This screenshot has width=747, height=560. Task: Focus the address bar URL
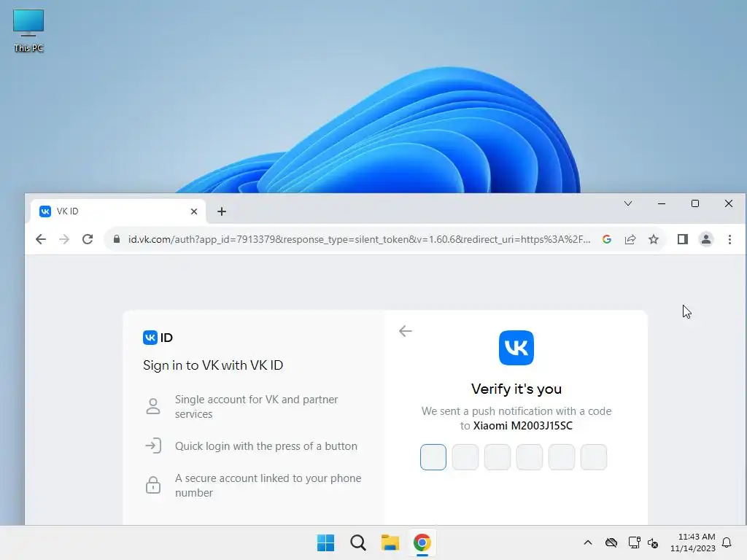[x=359, y=239]
